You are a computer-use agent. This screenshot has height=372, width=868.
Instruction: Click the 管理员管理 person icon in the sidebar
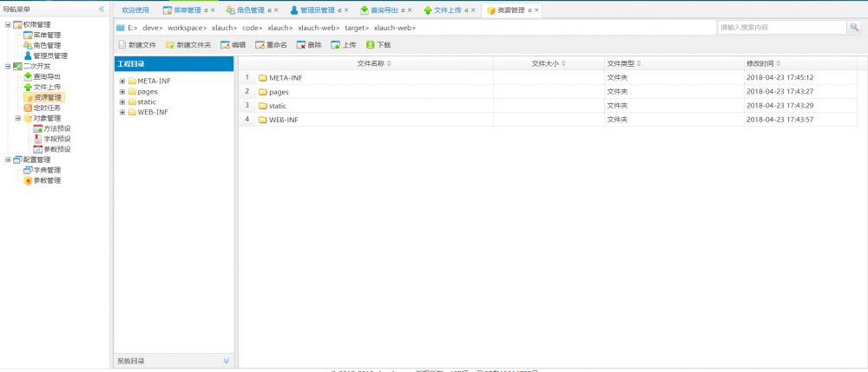click(x=28, y=55)
